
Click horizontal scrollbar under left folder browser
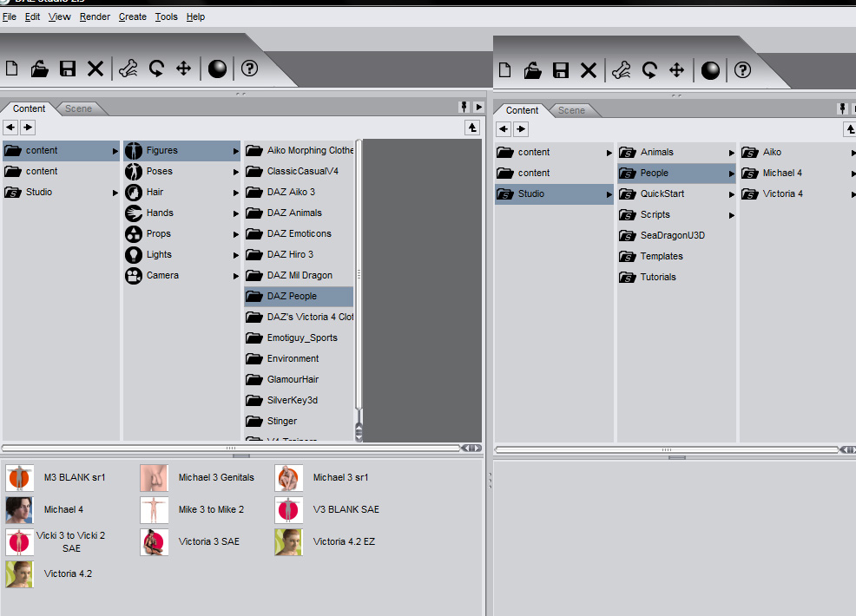click(231, 448)
